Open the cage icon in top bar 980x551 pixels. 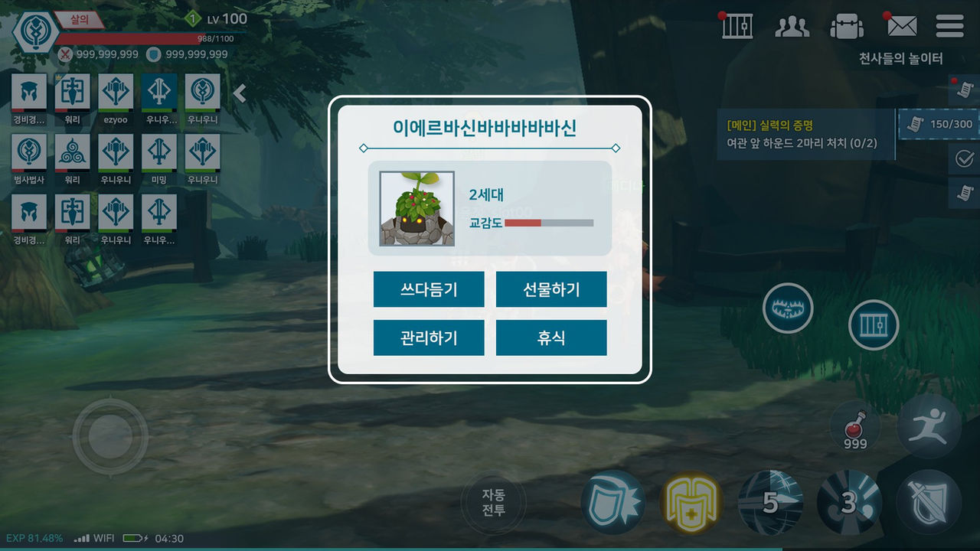click(737, 26)
